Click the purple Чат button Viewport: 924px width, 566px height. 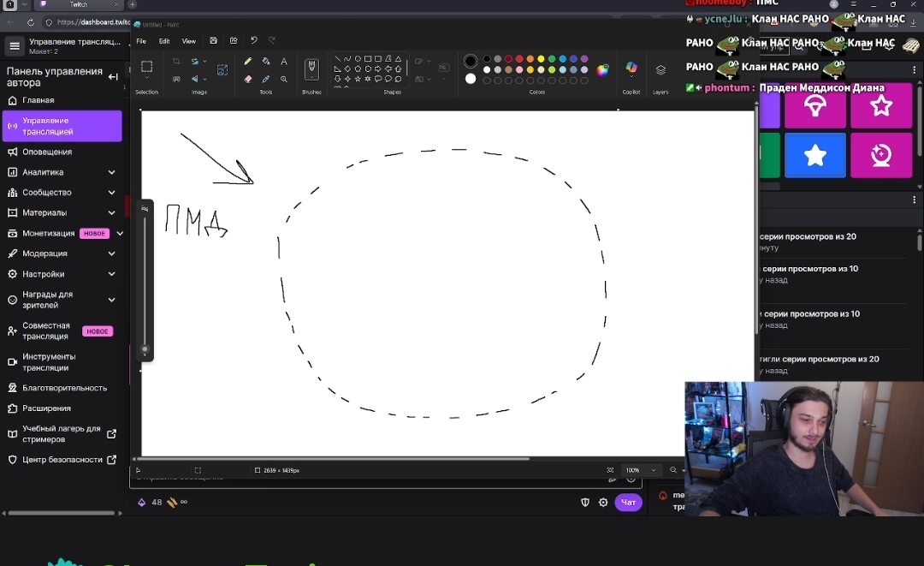(x=628, y=503)
